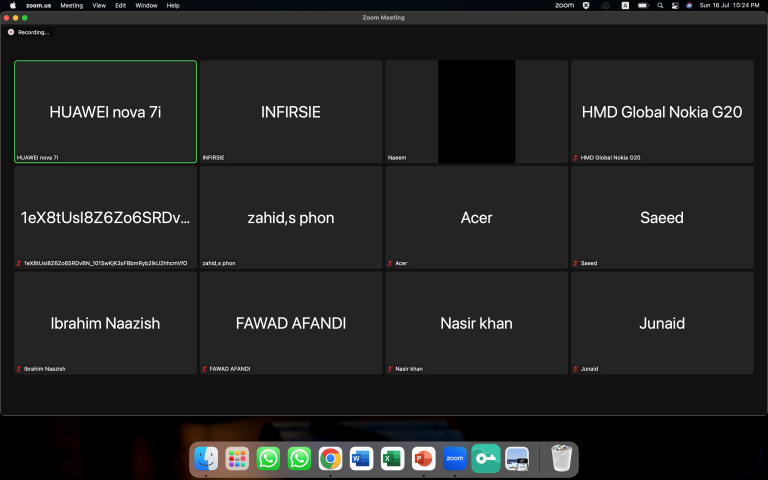Open the Help menu
768x480 pixels.
[173, 5]
